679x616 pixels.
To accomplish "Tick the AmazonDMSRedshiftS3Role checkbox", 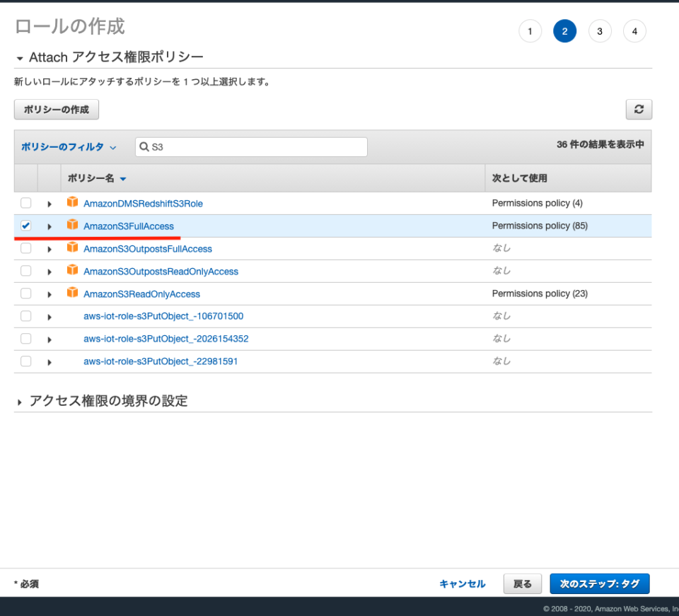I will coord(26,203).
